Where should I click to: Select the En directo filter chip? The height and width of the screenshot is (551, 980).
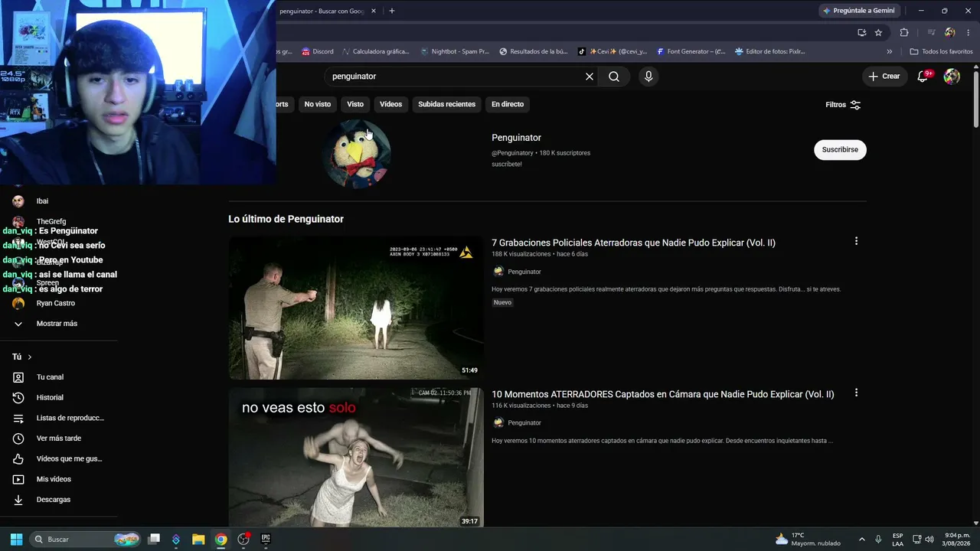click(x=508, y=104)
